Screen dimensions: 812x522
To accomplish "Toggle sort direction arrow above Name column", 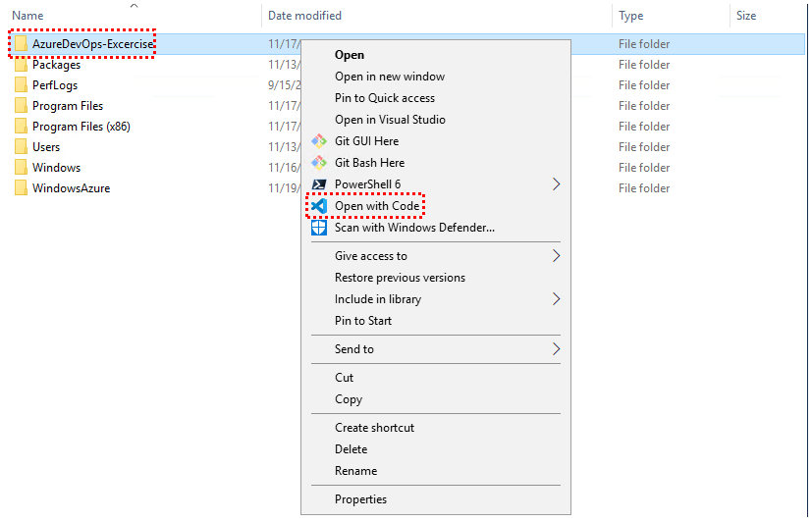I will click(x=135, y=6).
